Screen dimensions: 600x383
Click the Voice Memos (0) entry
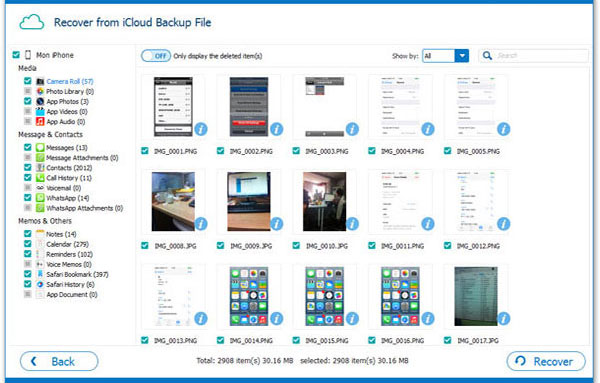click(x=69, y=264)
